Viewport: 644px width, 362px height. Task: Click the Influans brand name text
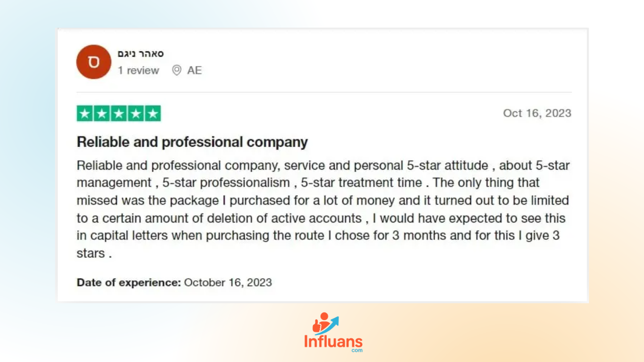click(x=333, y=341)
